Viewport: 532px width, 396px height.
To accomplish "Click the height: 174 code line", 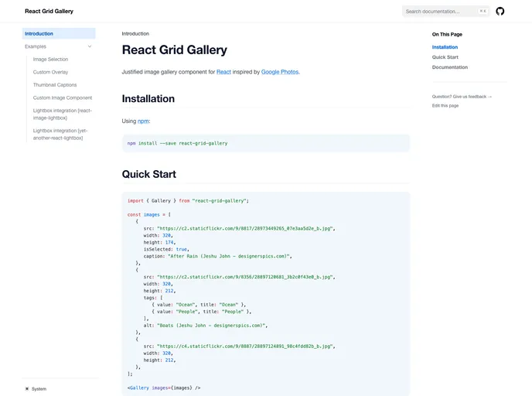I will click(x=159, y=242).
